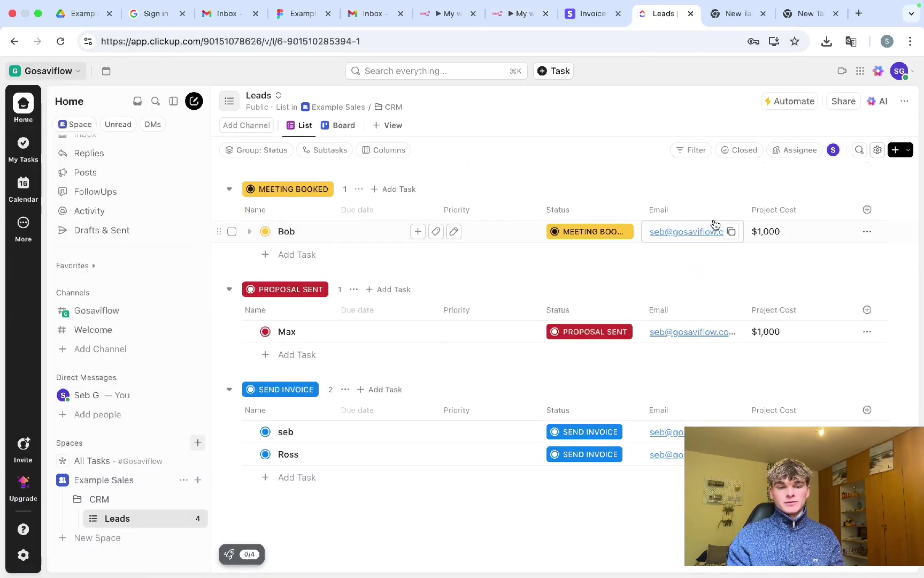Toggle the Closed tasks filter
The height and width of the screenshot is (578, 924).
tap(739, 150)
